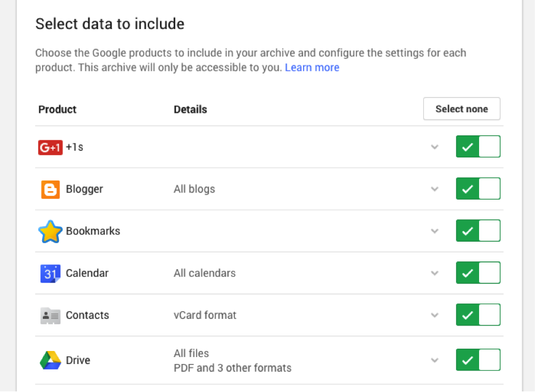Click the Contacts card icon

pyautogui.click(x=51, y=315)
